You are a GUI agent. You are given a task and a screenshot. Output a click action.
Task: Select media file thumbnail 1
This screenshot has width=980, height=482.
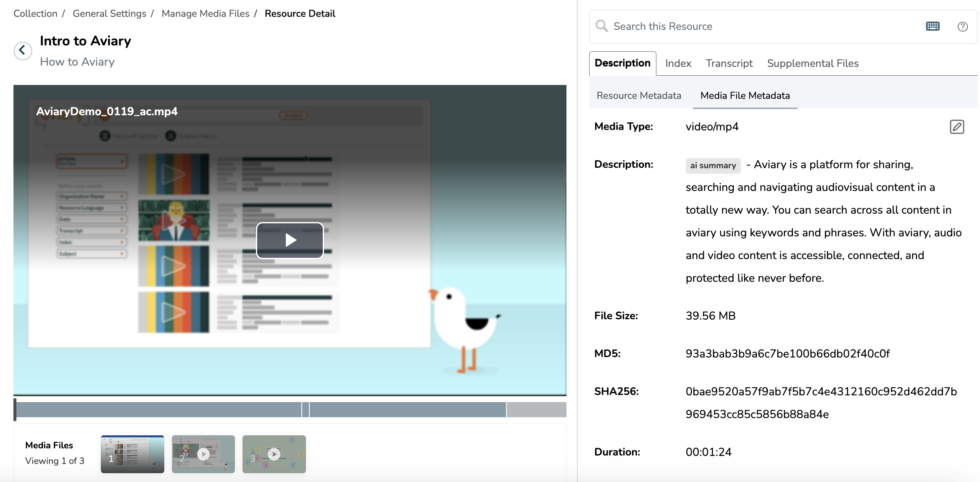(x=132, y=454)
